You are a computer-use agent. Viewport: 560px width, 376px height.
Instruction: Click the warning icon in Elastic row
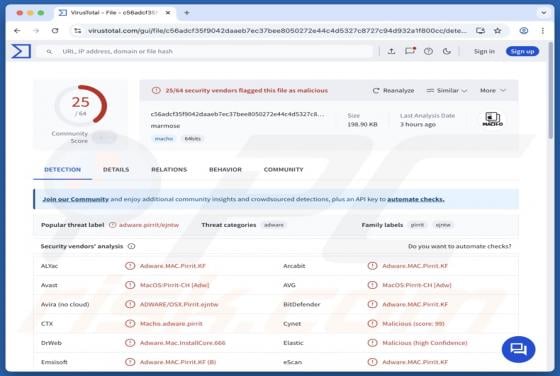click(x=372, y=343)
